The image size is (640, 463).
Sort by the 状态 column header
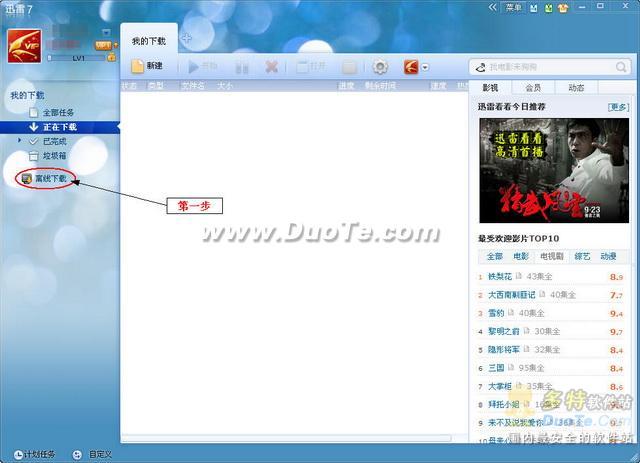tap(129, 86)
